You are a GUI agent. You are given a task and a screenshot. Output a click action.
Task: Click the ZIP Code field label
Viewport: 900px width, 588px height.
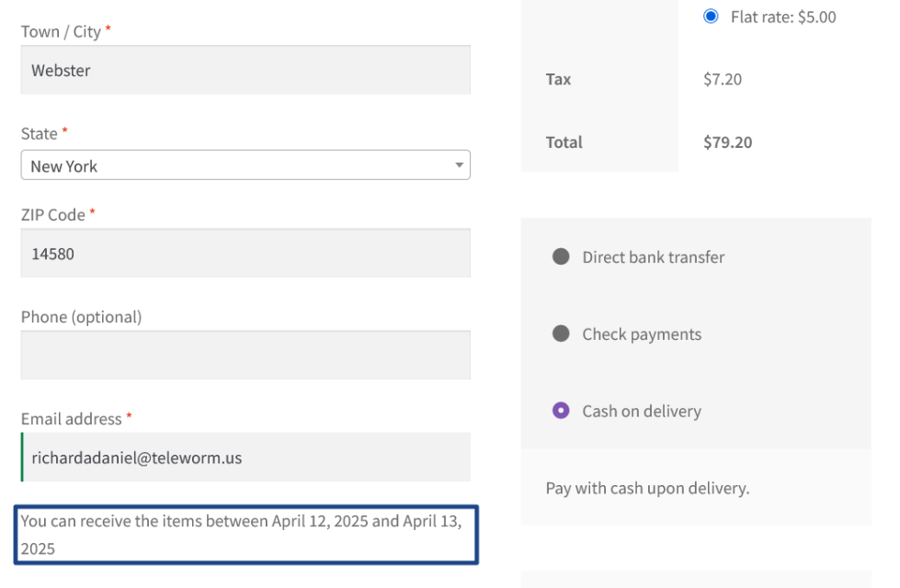point(53,215)
